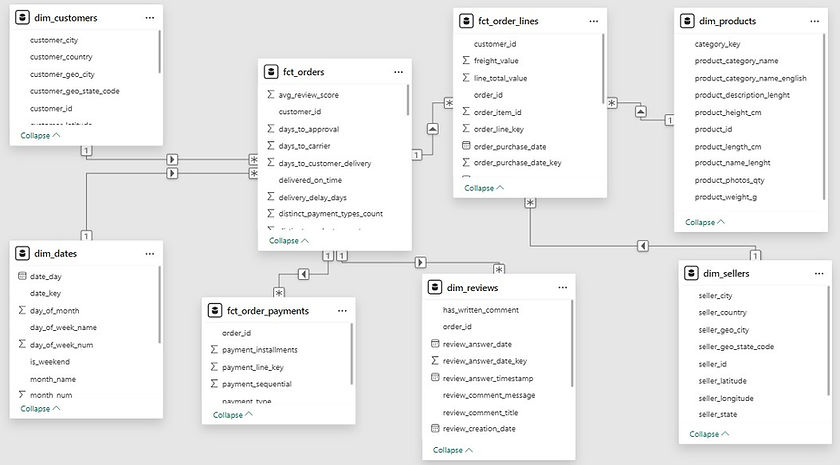Open the fct_order_lines ellipsis menu
This screenshot has width=840, height=465.
(x=594, y=21)
